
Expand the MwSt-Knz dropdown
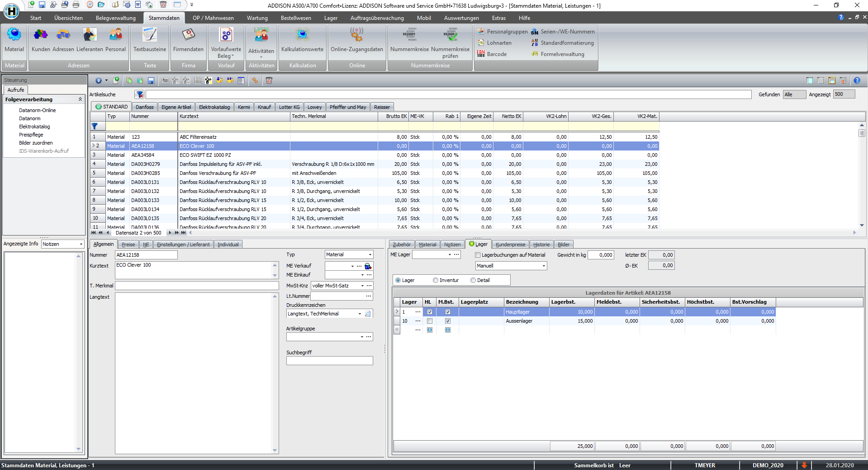tap(362, 286)
